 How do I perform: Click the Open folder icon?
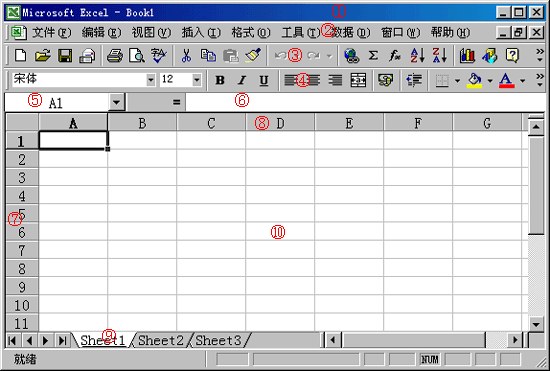43,55
